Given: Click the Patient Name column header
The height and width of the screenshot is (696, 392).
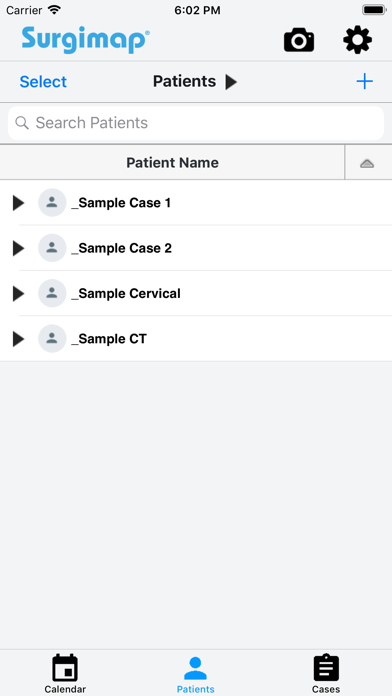Looking at the screenshot, I should coord(172,162).
